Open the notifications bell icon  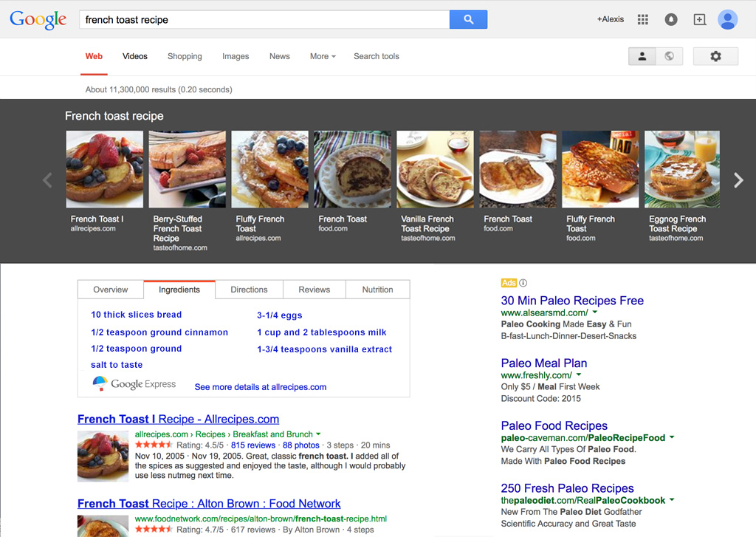(671, 20)
